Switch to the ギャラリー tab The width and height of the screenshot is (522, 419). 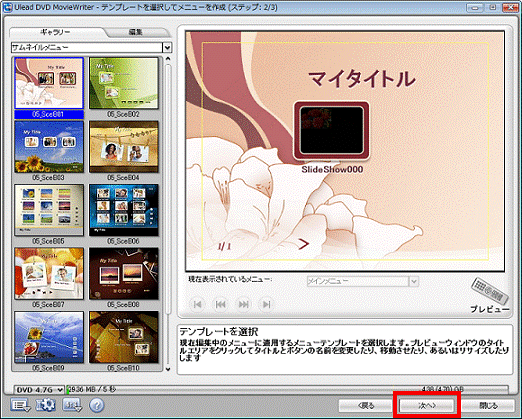(56, 32)
